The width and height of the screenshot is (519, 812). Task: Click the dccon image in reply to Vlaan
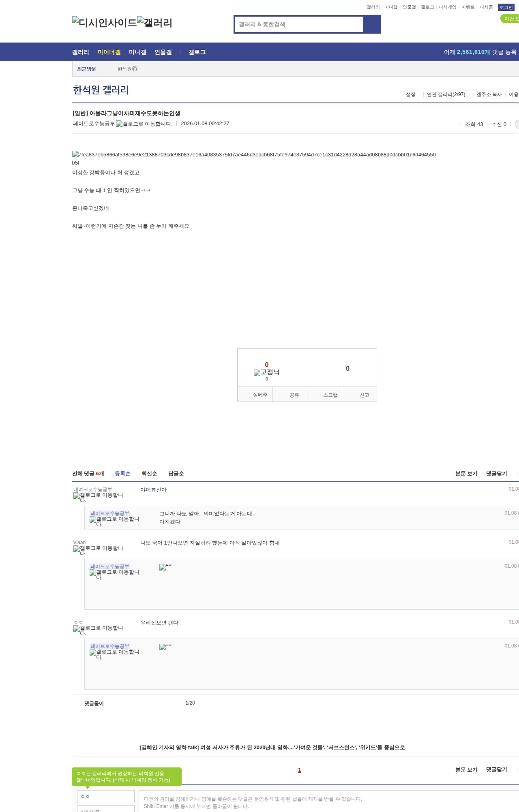point(165,567)
